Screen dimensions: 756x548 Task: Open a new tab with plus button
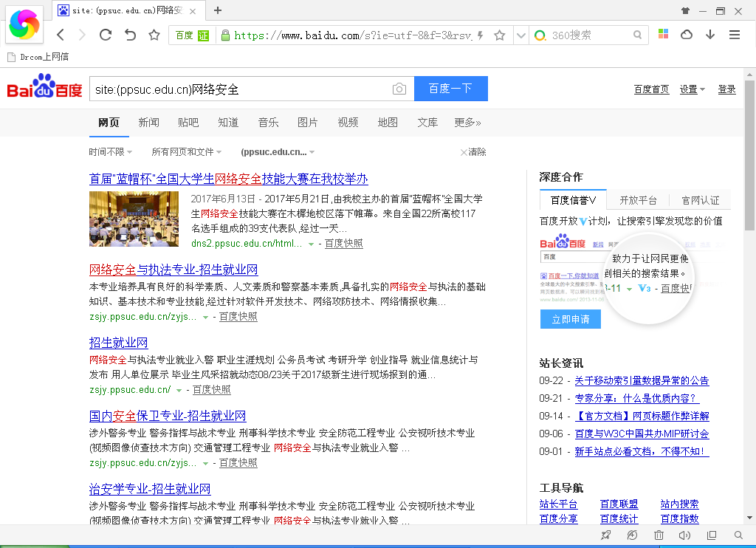(218, 10)
